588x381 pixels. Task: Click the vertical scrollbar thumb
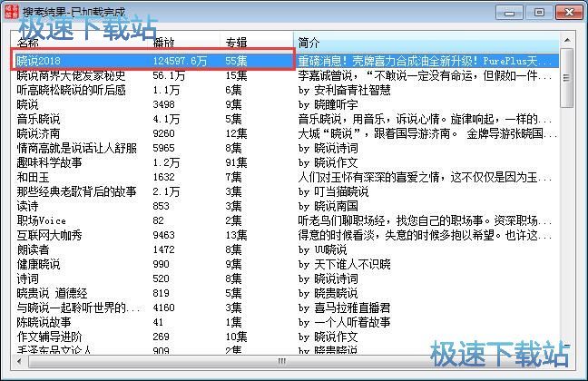click(567, 78)
